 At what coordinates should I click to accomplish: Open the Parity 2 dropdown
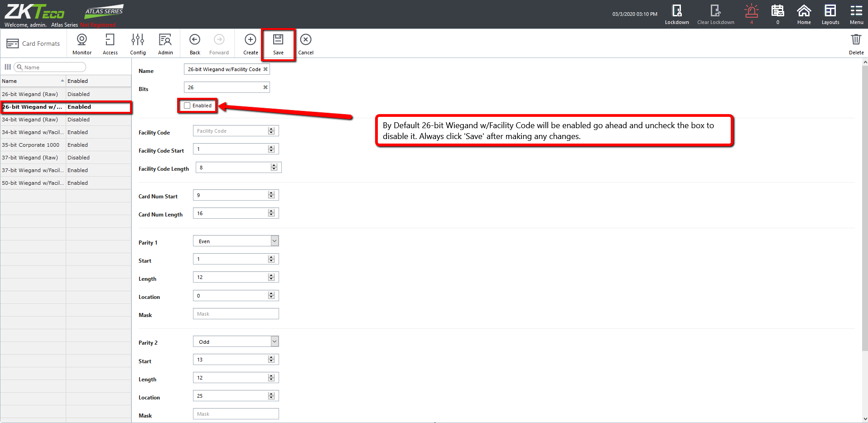[x=275, y=341]
